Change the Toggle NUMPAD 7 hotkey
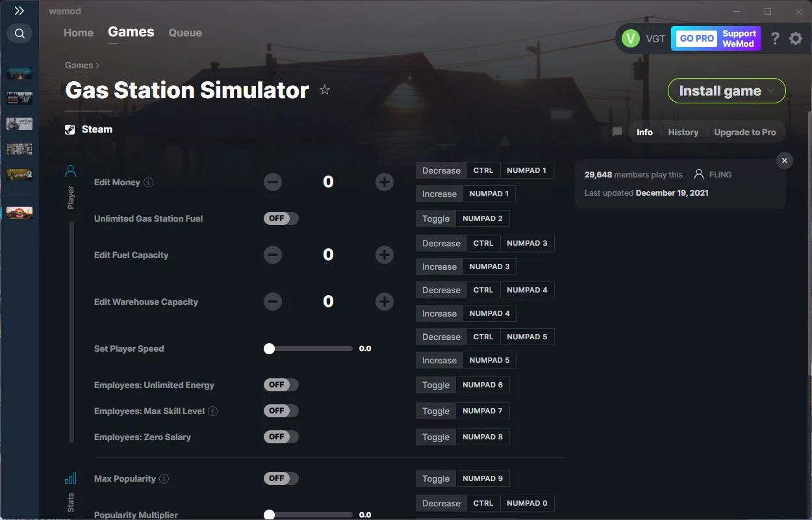 coord(463,411)
